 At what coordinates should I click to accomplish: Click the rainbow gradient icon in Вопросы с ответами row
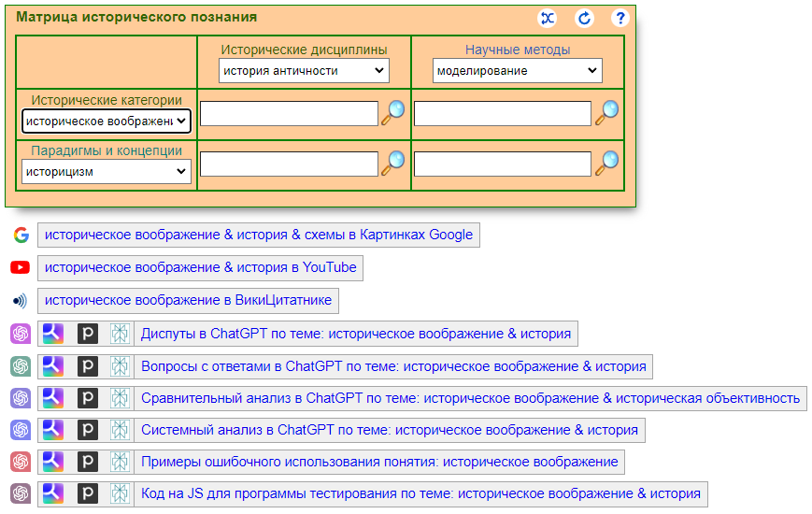53,366
